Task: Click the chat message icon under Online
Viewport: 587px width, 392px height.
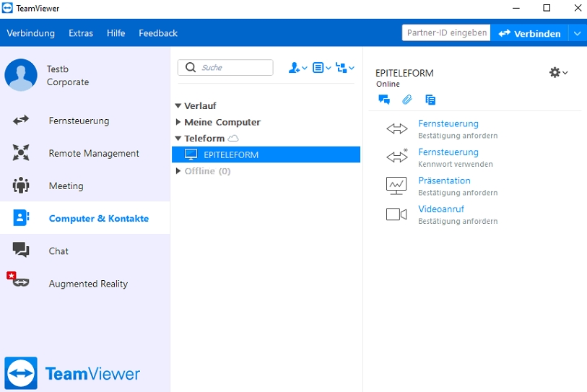Action: pos(384,100)
